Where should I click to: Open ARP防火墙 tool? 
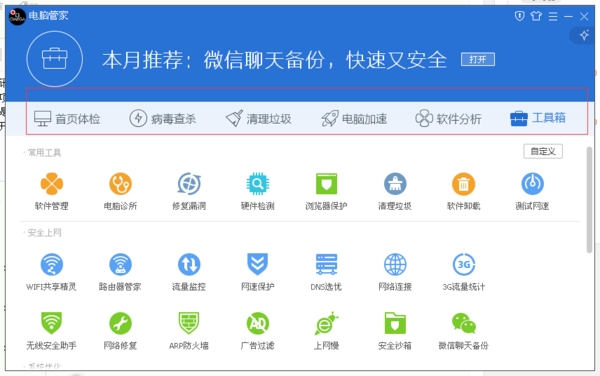point(189,331)
